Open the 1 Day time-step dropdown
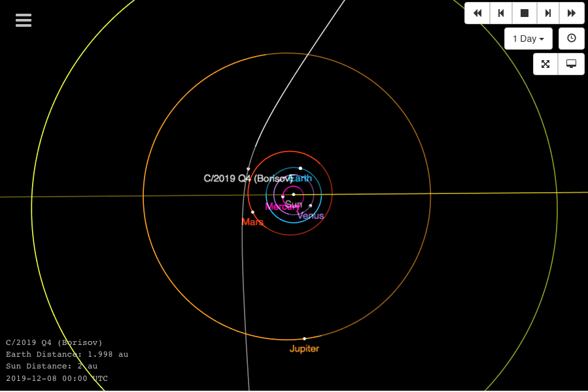 [528, 39]
